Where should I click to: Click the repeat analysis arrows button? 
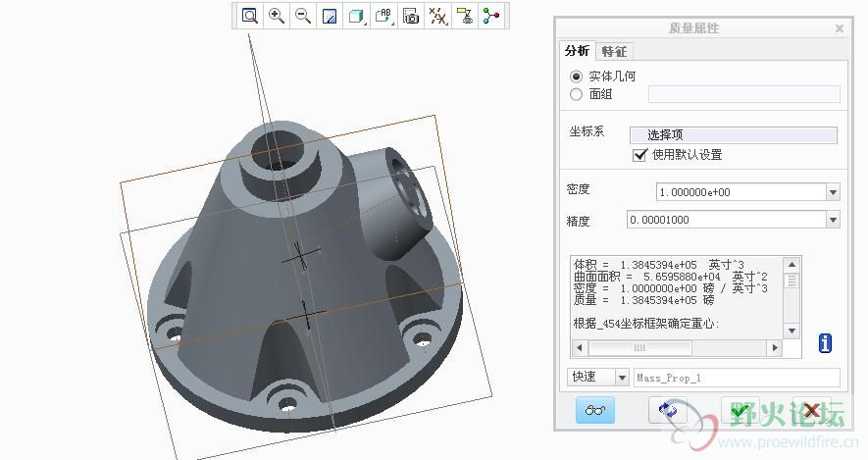click(668, 410)
